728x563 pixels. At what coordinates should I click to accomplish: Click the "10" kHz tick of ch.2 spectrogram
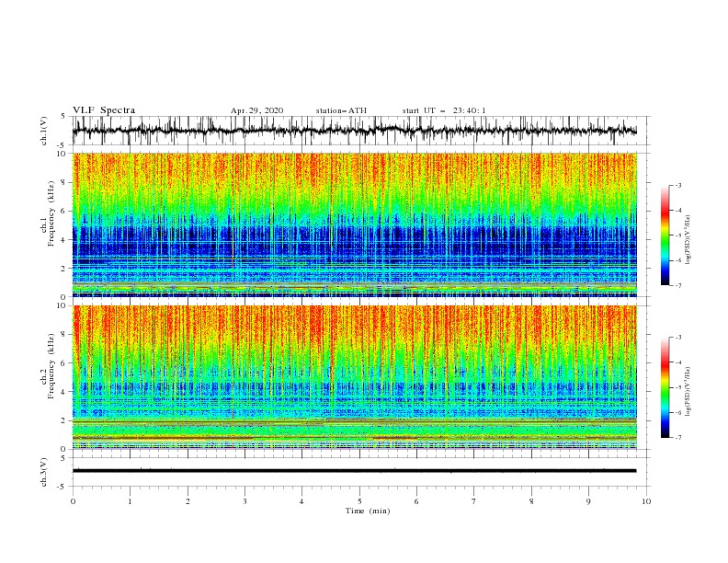pos(63,305)
